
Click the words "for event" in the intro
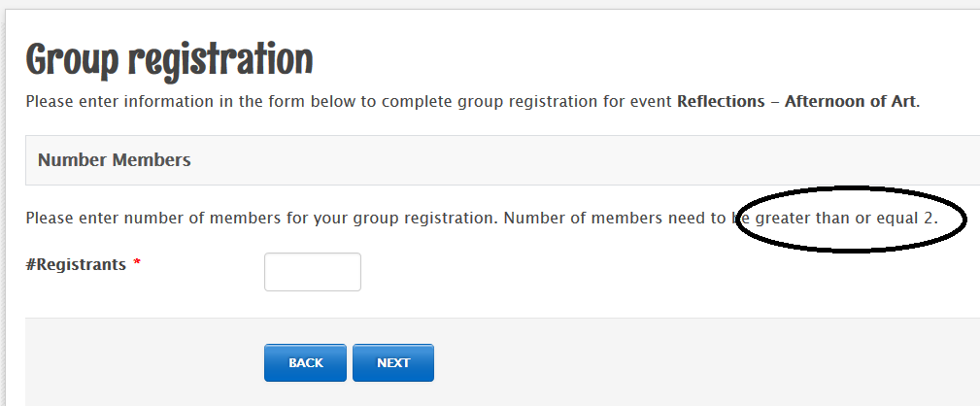point(638,101)
